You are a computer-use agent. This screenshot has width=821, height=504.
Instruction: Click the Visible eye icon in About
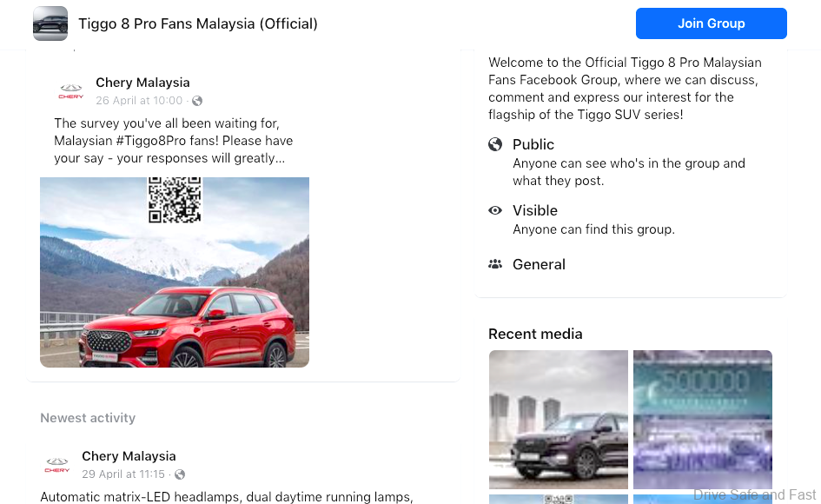(495, 210)
